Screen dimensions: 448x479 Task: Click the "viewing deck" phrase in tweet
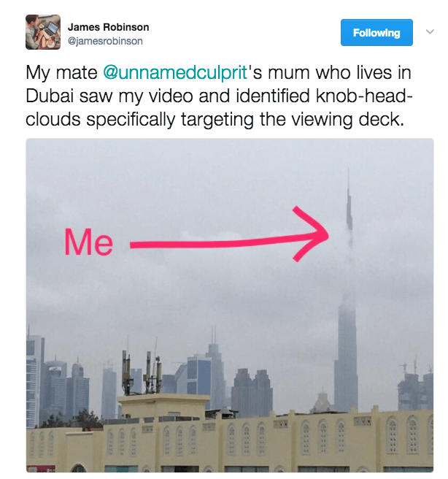[x=347, y=120]
